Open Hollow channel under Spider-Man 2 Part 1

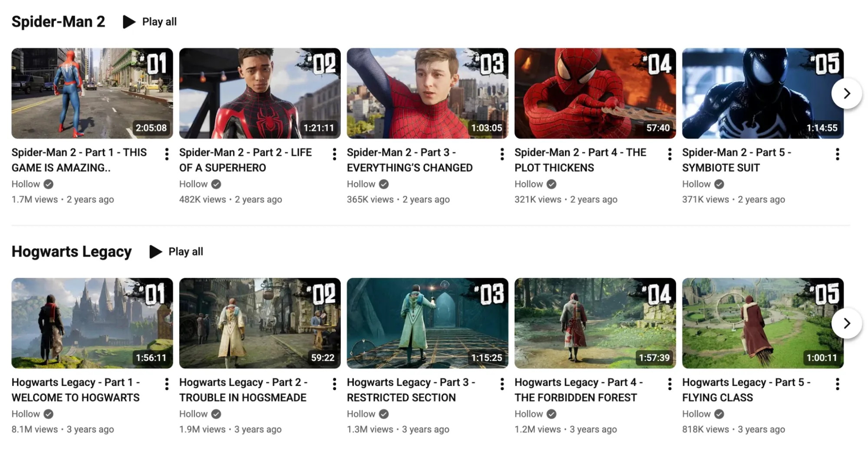tap(26, 184)
